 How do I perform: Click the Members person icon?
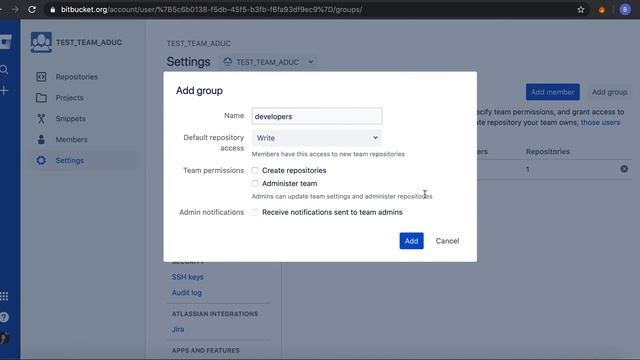41,139
